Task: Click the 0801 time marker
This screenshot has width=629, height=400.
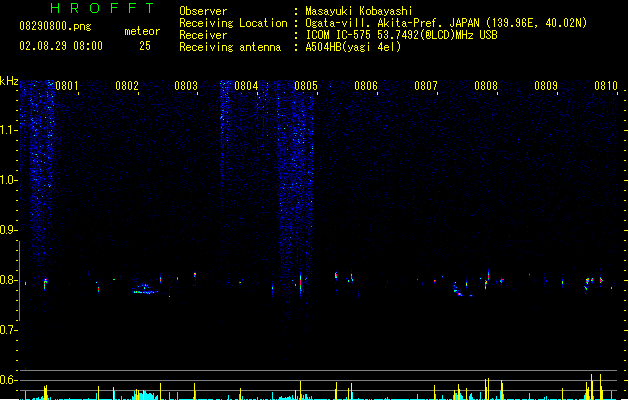Action: pyautogui.click(x=67, y=85)
